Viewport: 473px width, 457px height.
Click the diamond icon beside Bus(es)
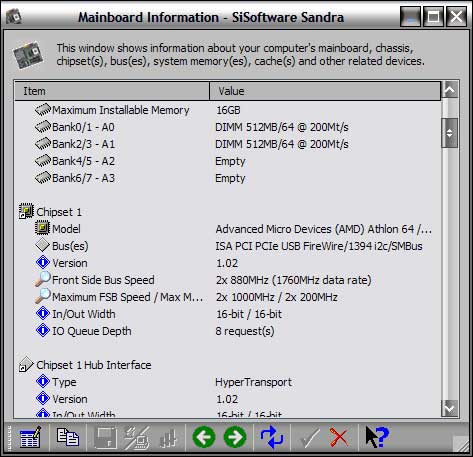(x=42, y=245)
